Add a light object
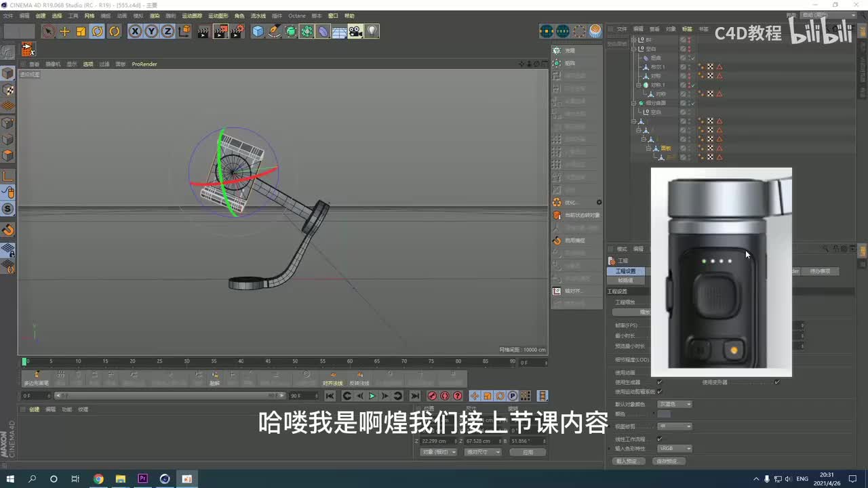Screen dimensions: 868x488 pyautogui.click(x=372, y=31)
